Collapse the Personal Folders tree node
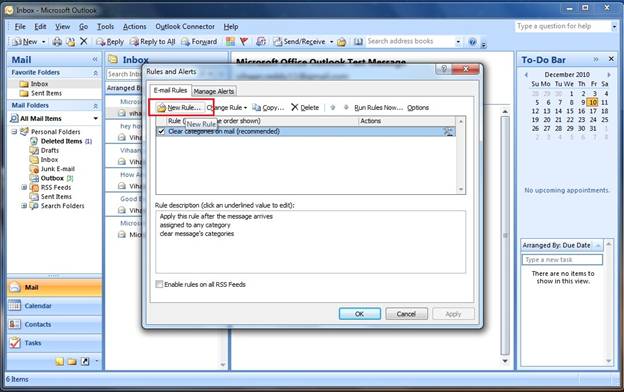This screenshot has width=624, height=392. click(x=14, y=131)
